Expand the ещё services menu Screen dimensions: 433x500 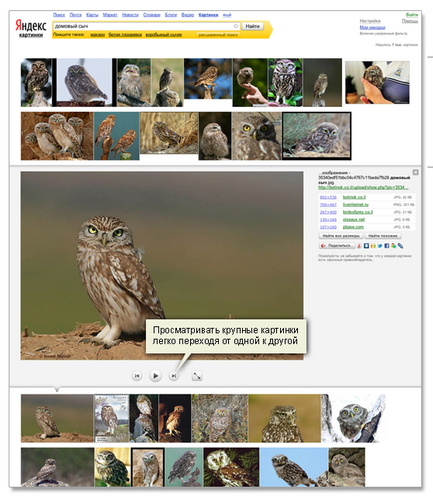tap(227, 15)
